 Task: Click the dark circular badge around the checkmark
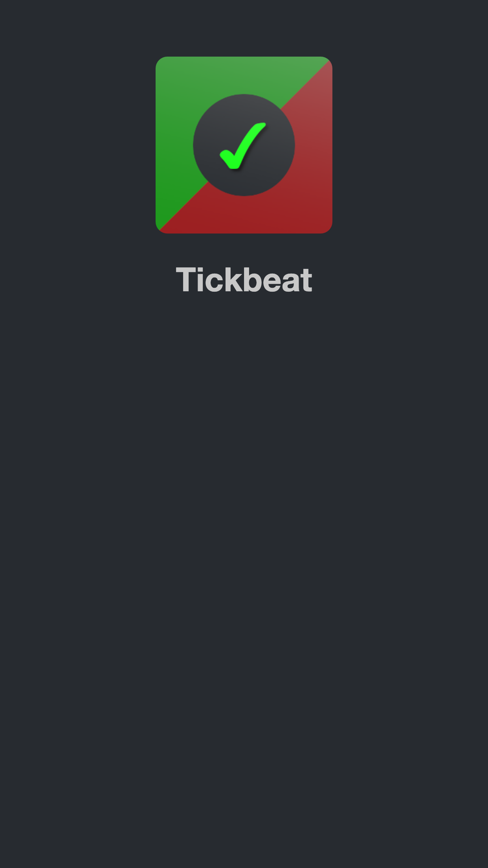point(244,145)
